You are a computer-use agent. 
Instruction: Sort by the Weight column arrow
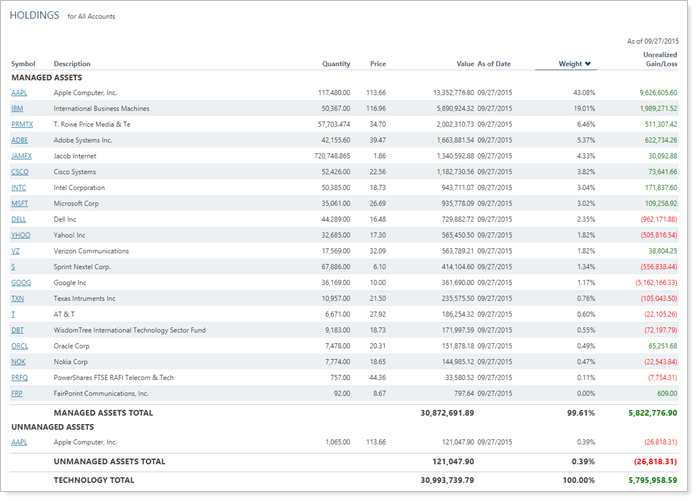pos(588,64)
